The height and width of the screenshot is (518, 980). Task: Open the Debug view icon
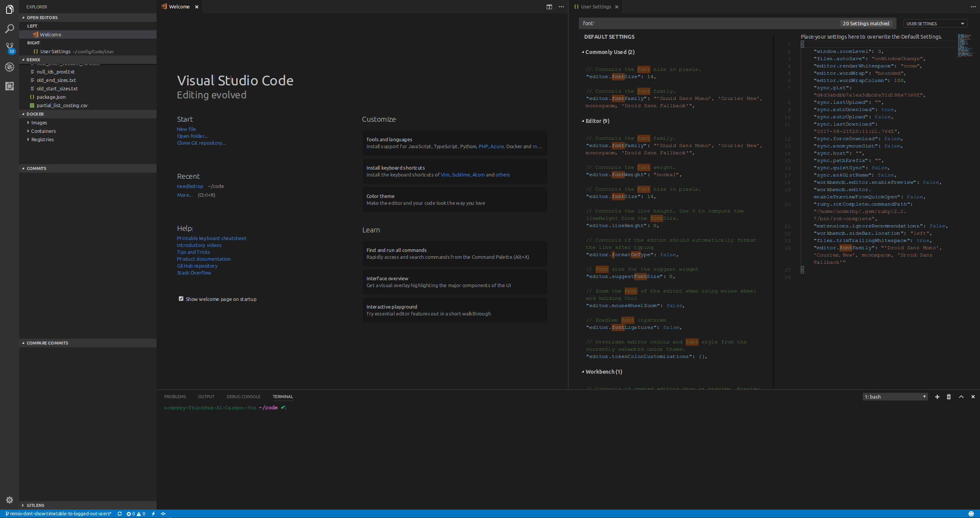point(10,67)
